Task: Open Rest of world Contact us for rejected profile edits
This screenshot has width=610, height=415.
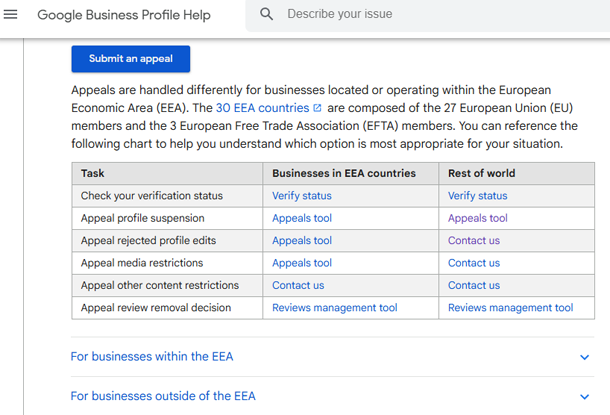Action: click(474, 240)
